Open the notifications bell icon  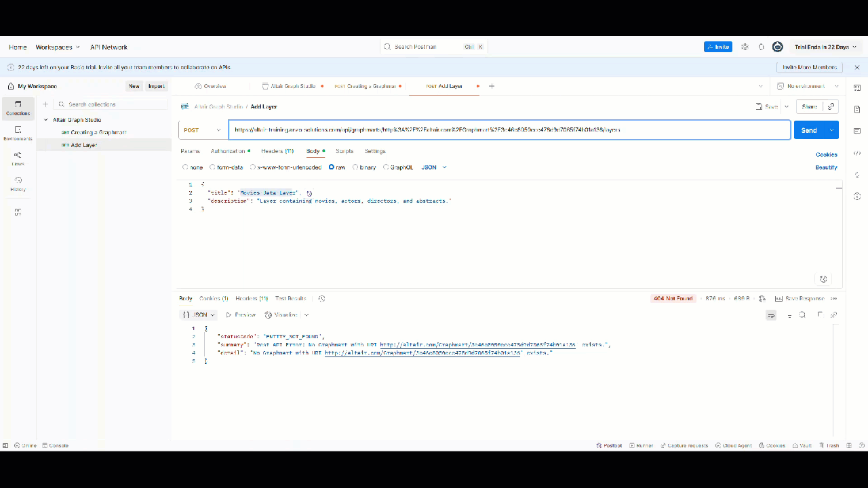(761, 47)
